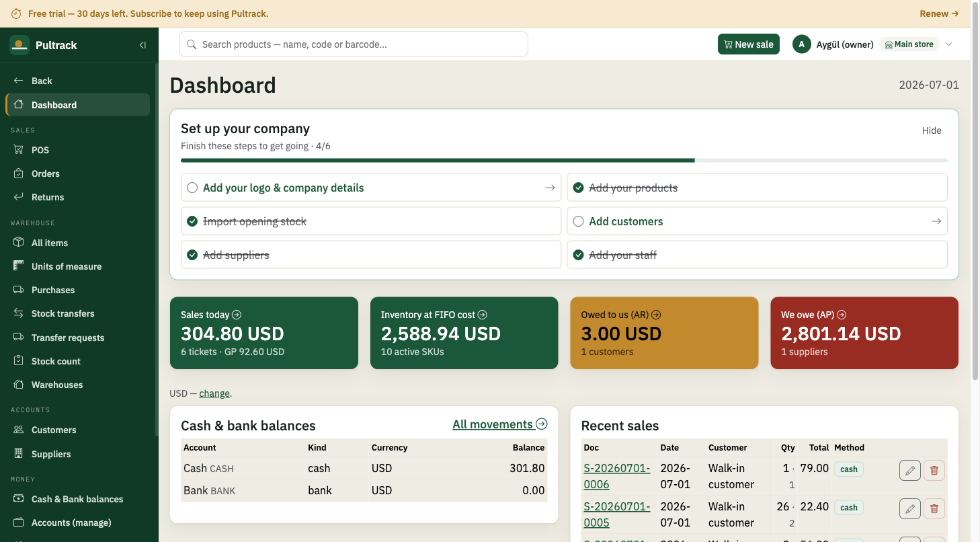Click the Add your products checkmark

(578, 188)
